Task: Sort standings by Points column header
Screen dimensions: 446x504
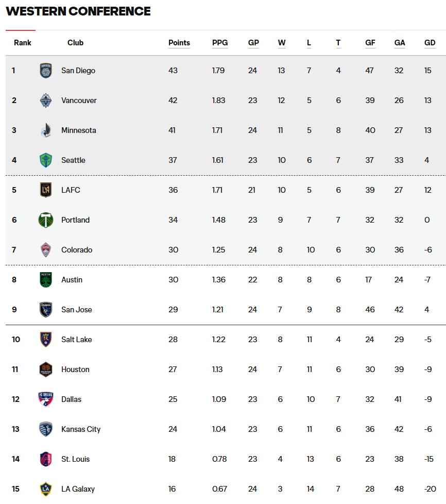Action: [179, 43]
